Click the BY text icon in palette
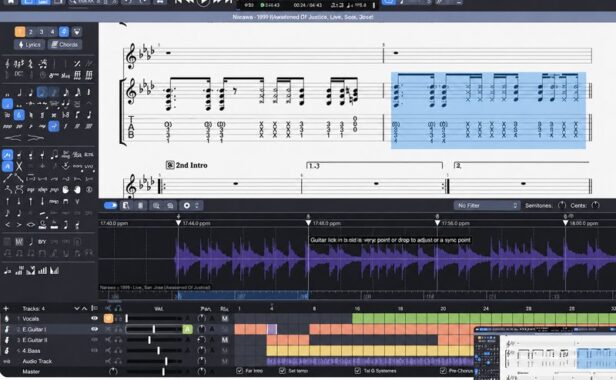Viewport: 616px width, 380px height. (42, 242)
